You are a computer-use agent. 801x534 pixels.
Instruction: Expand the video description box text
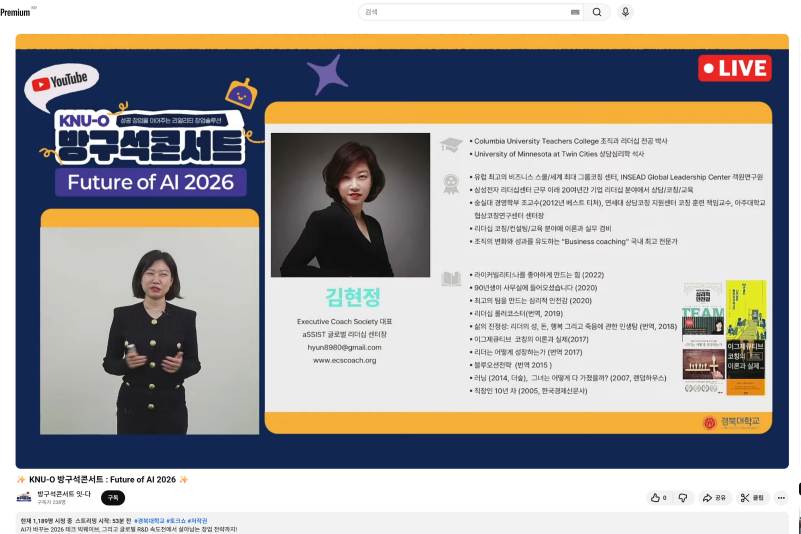pos(402,525)
